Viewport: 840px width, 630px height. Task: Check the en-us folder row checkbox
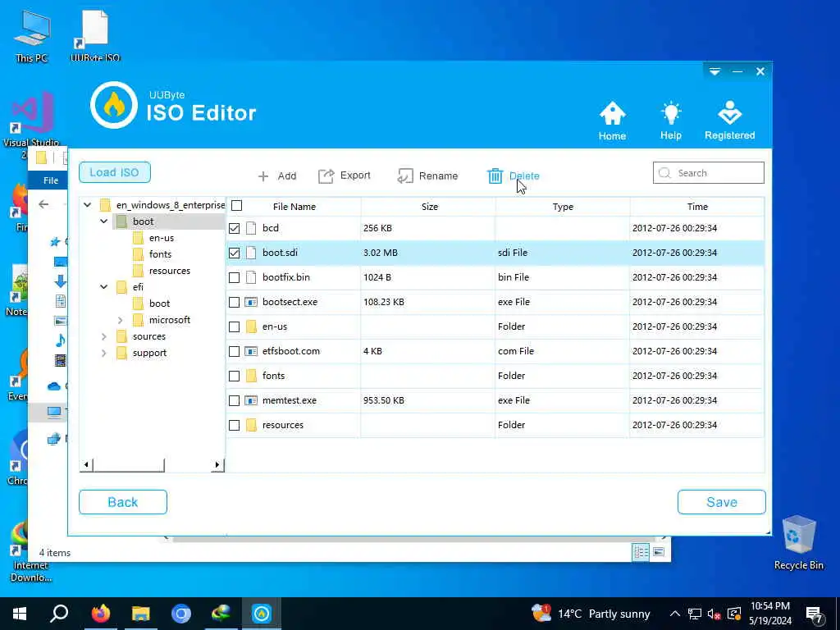234,326
